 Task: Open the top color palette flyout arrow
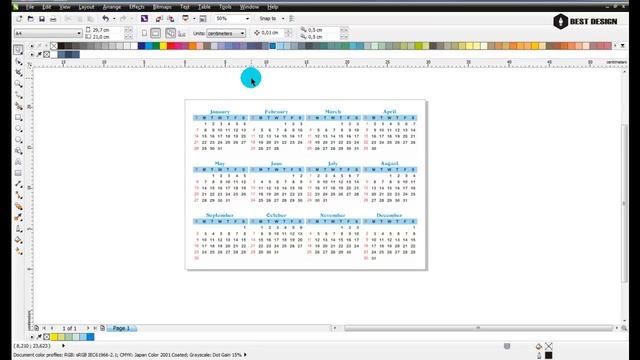click(32, 46)
